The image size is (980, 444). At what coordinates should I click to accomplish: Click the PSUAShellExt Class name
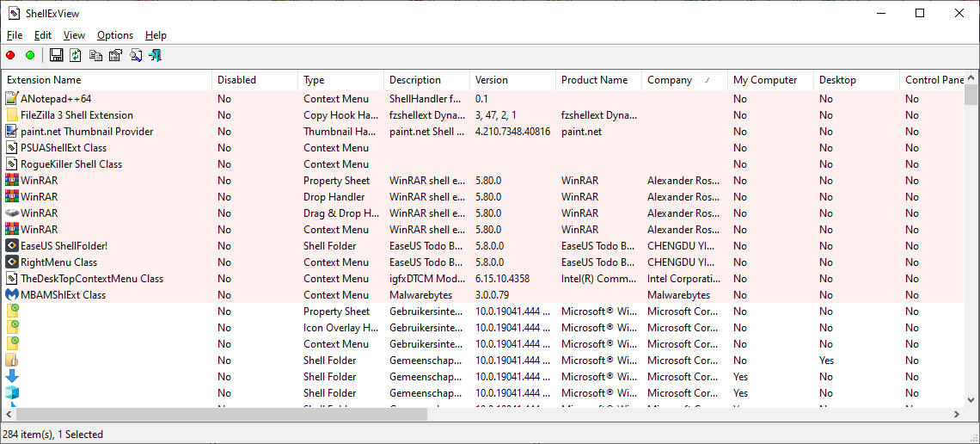click(x=64, y=148)
